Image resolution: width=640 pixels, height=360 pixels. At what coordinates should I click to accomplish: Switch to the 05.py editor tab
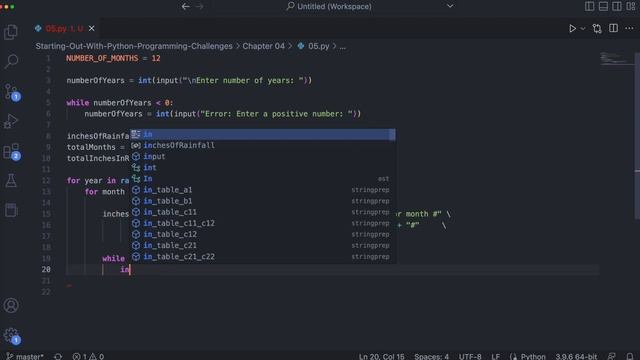click(x=64, y=29)
